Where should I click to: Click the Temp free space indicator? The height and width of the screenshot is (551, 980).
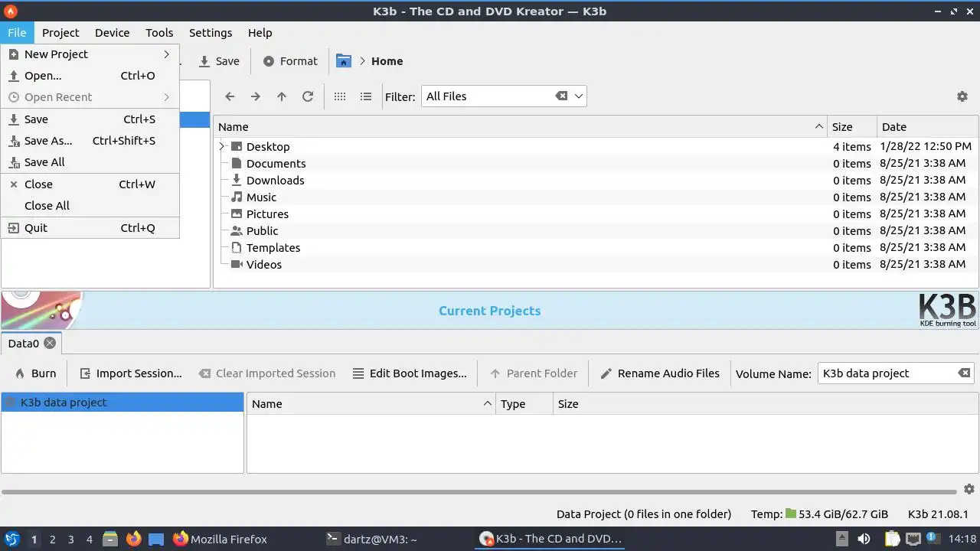point(819,514)
